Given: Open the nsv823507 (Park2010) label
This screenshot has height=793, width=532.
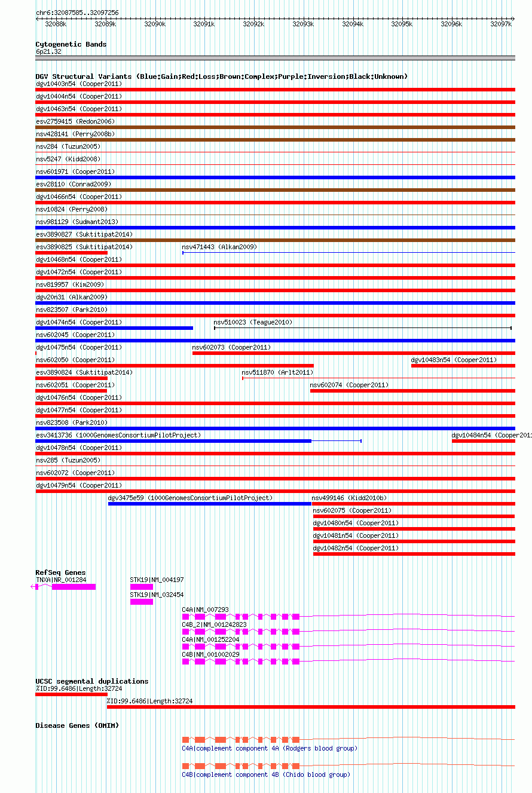Looking at the screenshot, I should click(x=72, y=310).
